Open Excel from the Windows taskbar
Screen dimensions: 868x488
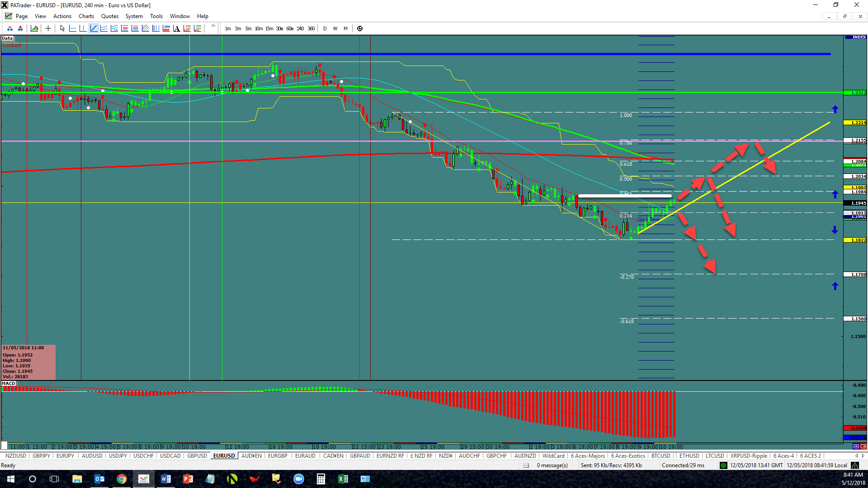coord(343,479)
